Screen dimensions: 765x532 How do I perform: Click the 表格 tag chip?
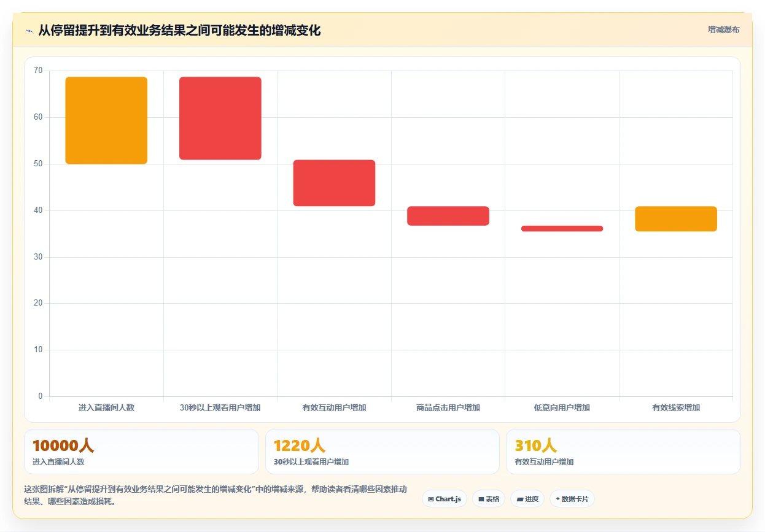(x=489, y=499)
